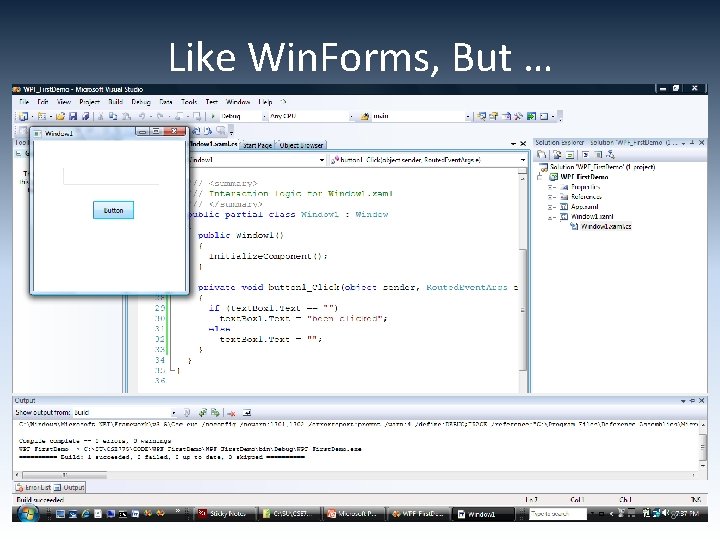Image resolution: width=720 pixels, height=540 pixels.
Task: Click Solution Explorer View Class Diagram icon
Action: [x=610, y=155]
